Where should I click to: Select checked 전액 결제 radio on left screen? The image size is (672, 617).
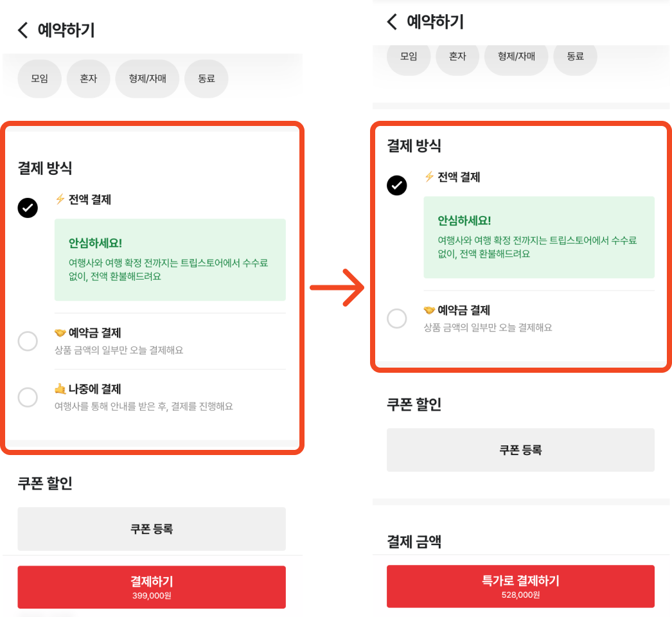(28, 208)
